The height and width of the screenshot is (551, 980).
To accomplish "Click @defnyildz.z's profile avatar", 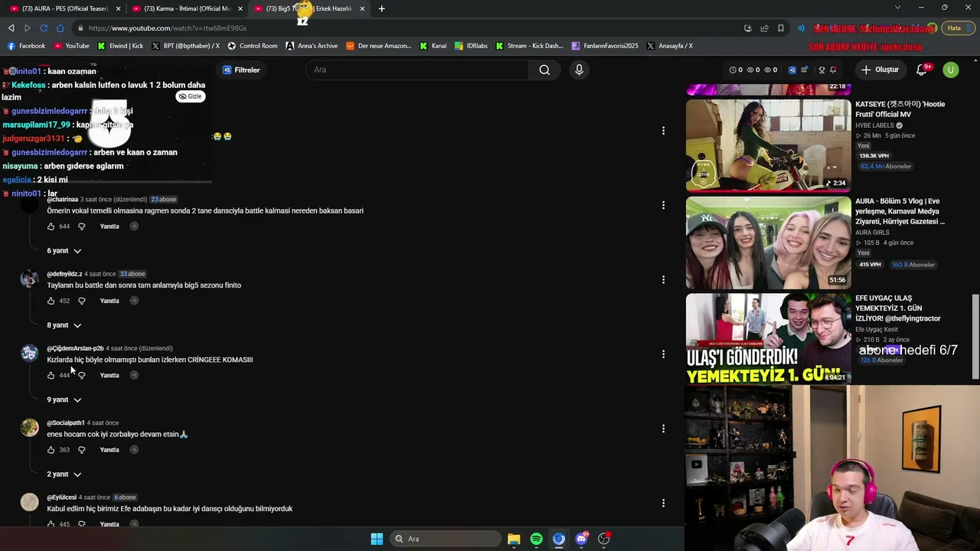I will pyautogui.click(x=29, y=279).
